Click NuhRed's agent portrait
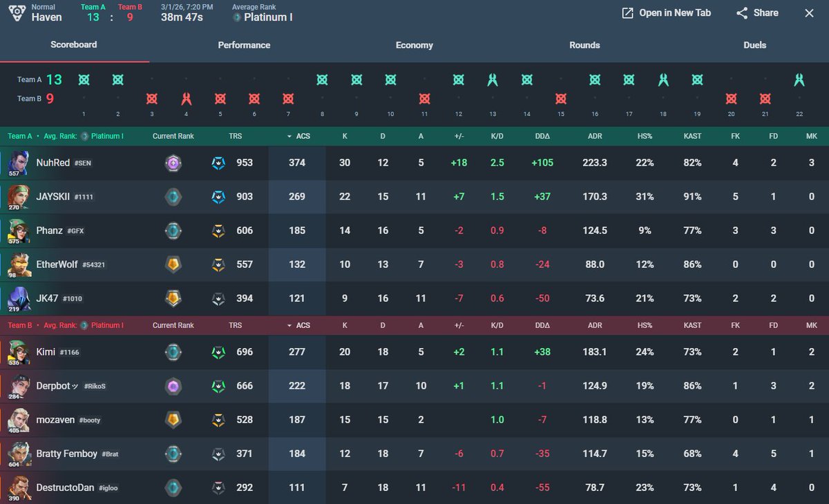 18,163
